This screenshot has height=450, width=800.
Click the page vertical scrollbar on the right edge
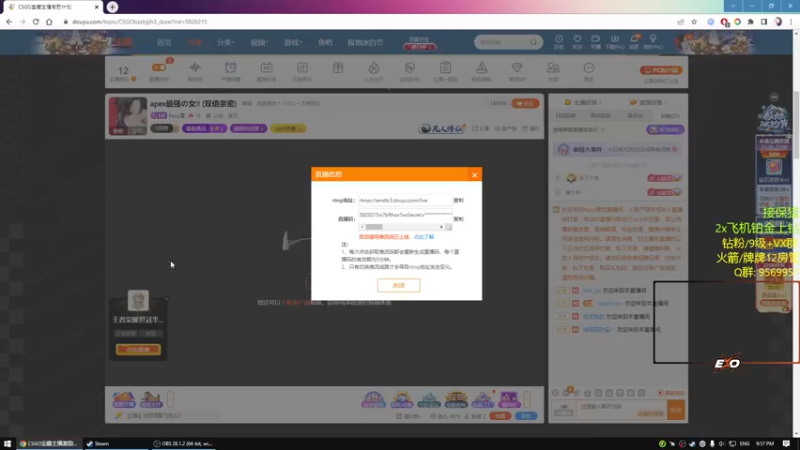(x=796, y=124)
